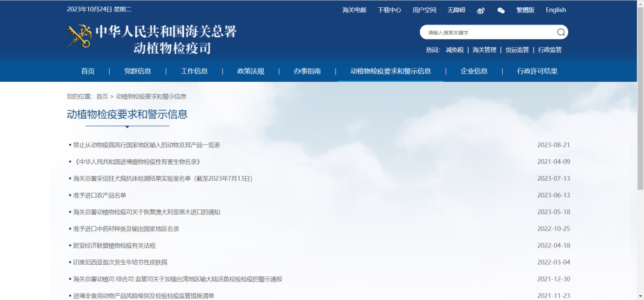Click the search magnifier icon
Image resolution: width=644 pixels, height=300 pixels.
(x=561, y=32)
